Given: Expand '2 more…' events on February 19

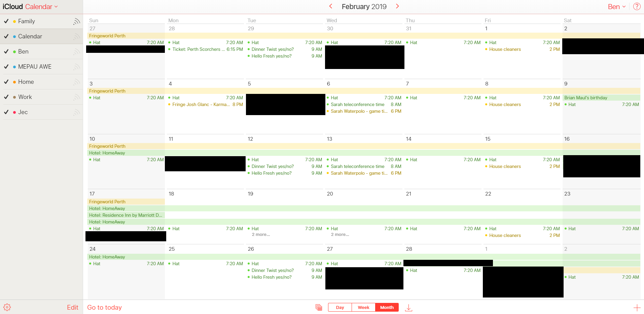Looking at the screenshot, I should tap(261, 235).
